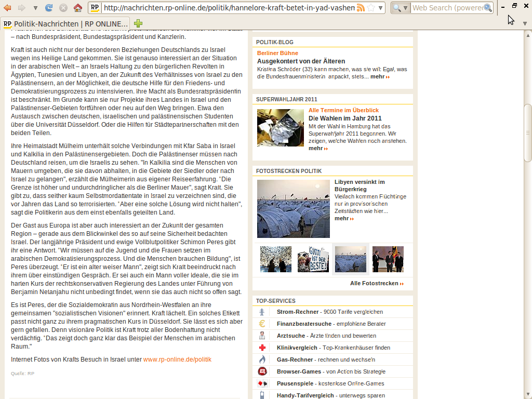Click the Klinikvergleich red cross icon
Screen dimensions: 532x399
tap(262, 348)
